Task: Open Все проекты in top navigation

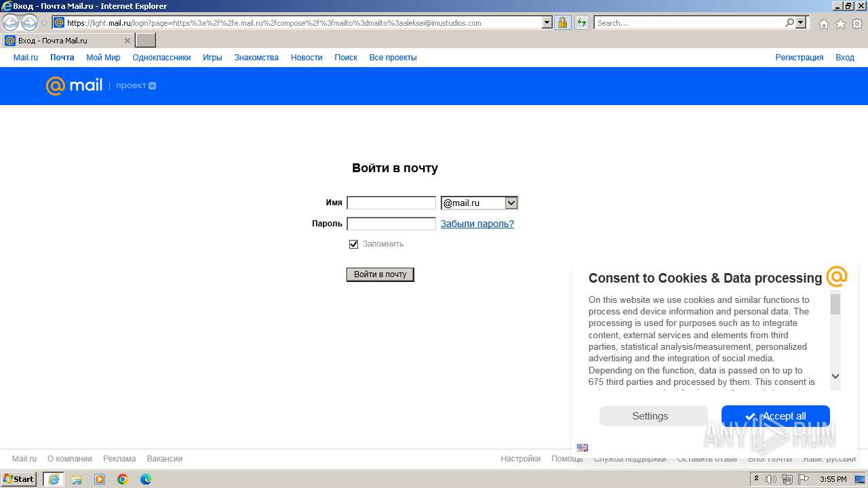Action: tap(393, 58)
